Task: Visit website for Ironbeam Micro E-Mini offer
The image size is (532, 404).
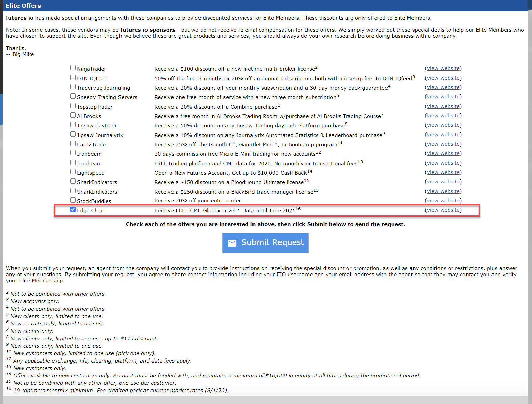Action: tap(443, 153)
